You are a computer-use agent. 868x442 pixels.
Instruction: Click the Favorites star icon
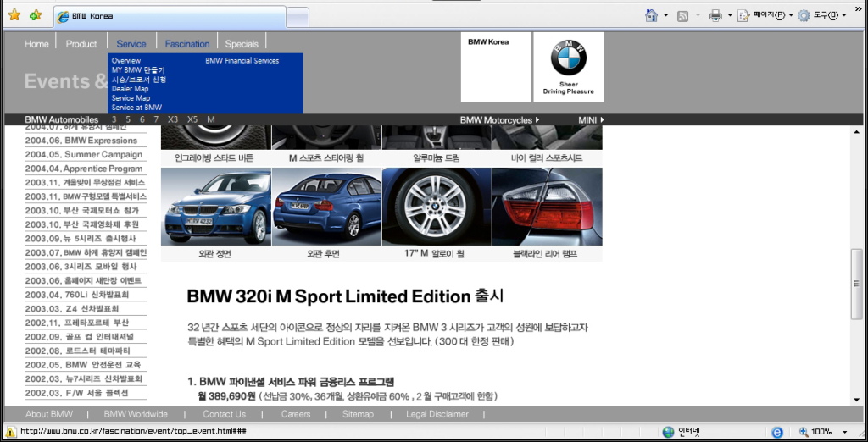[x=14, y=15]
